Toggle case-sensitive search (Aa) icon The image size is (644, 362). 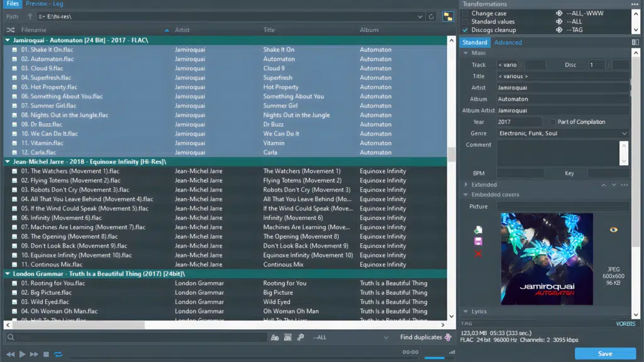(275, 337)
